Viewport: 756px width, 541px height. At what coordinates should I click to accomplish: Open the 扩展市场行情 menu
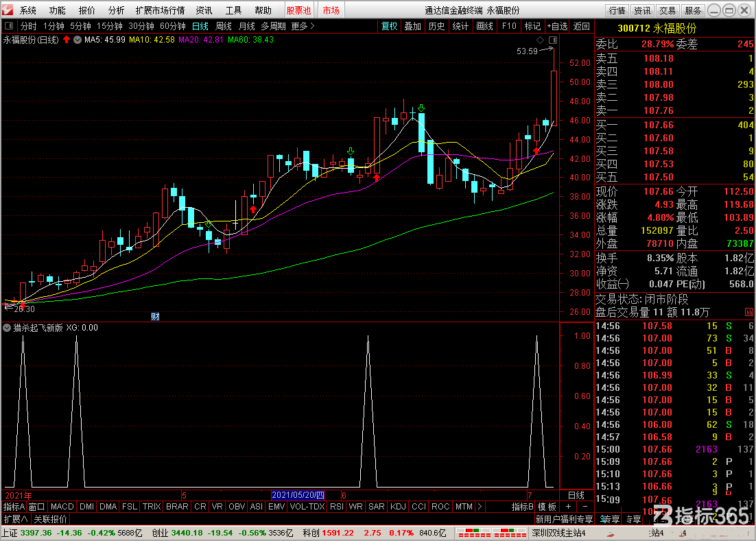pos(160,10)
